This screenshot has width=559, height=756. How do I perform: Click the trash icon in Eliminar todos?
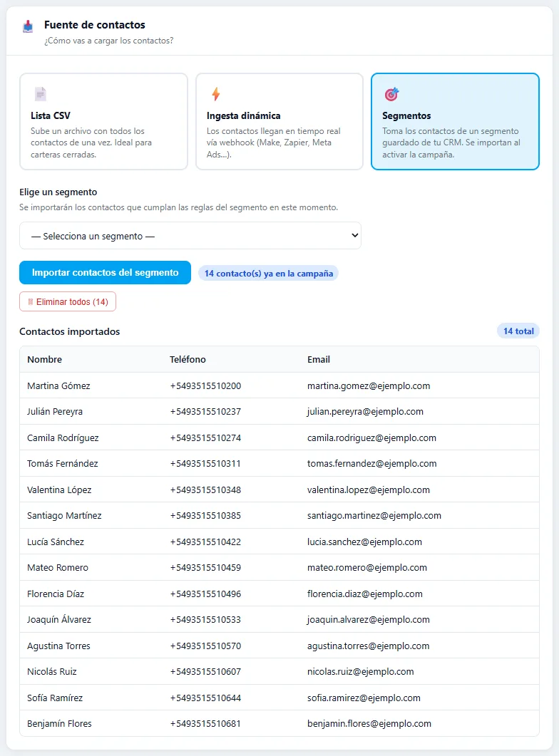coord(31,302)
